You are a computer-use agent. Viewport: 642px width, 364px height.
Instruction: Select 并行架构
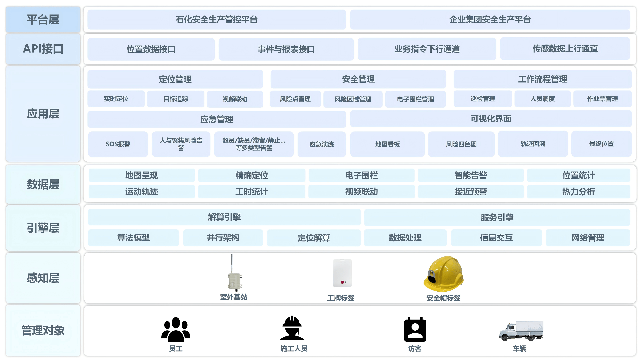coord(223,238)
